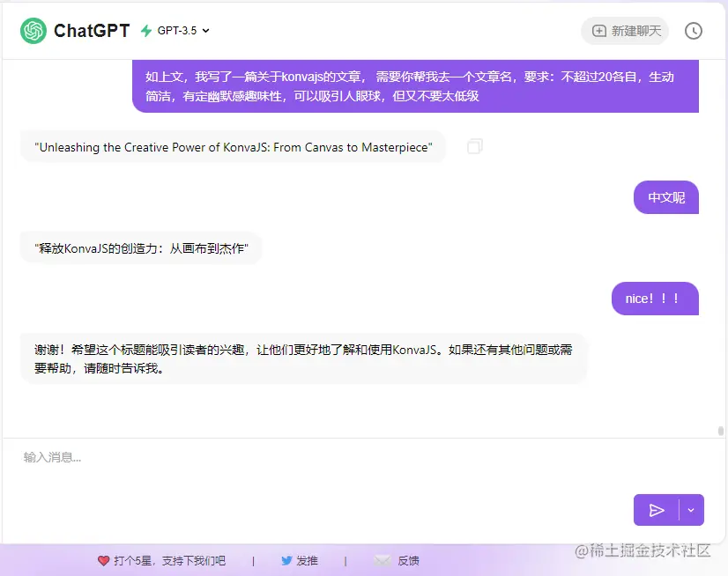Select the nice！！！ message bubble
Screen dimensions: 728x576
coord(654,299)
